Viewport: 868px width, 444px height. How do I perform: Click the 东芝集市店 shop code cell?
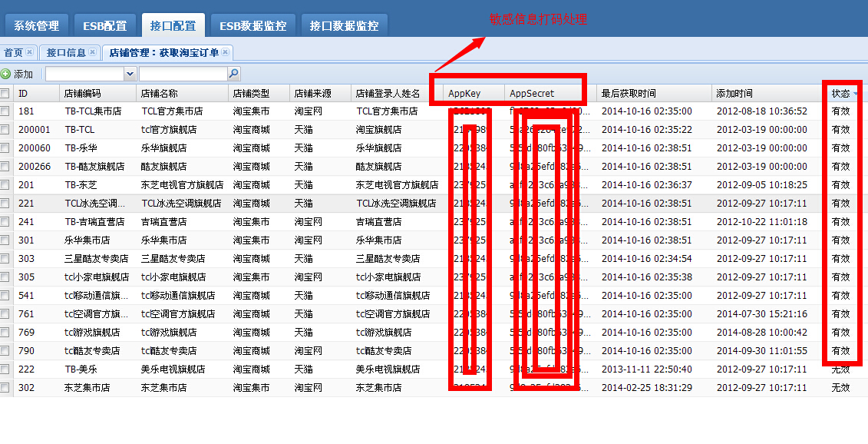point(87,387)
